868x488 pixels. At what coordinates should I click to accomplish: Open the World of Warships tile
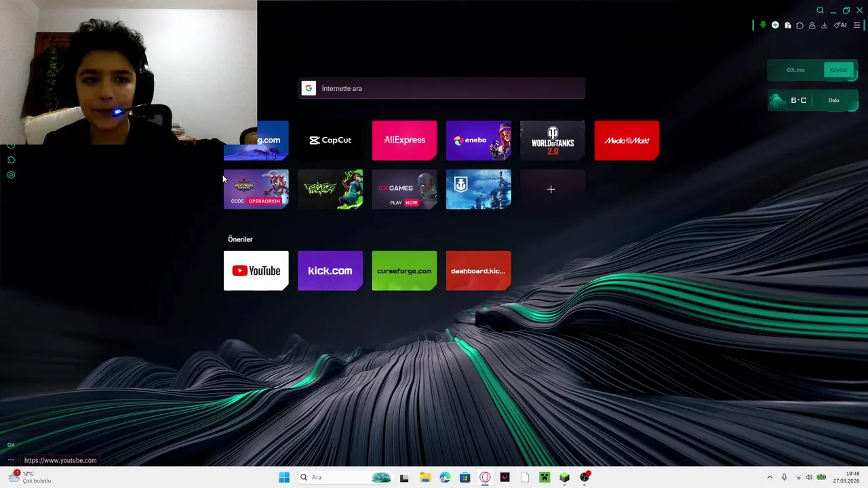479,189
